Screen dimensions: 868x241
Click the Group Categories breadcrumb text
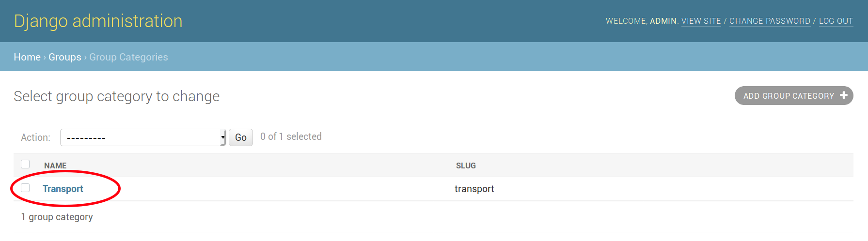pos(128,57)
